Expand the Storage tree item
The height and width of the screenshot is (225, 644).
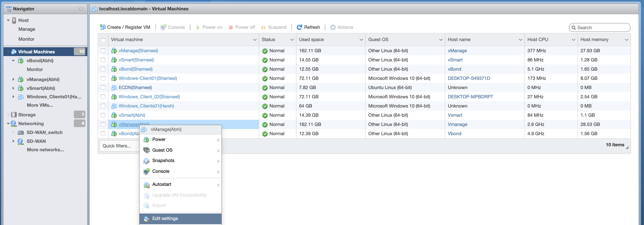[x=8, y=115]
